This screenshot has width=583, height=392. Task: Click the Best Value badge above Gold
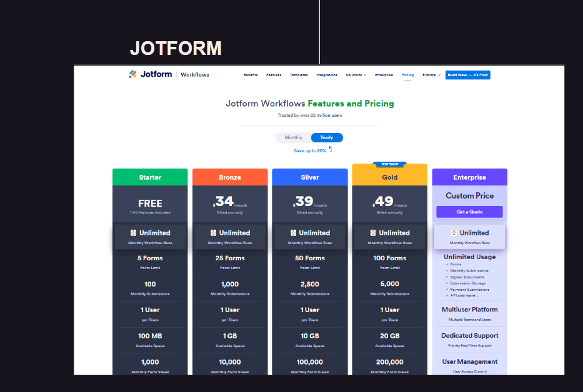point(390,164)
